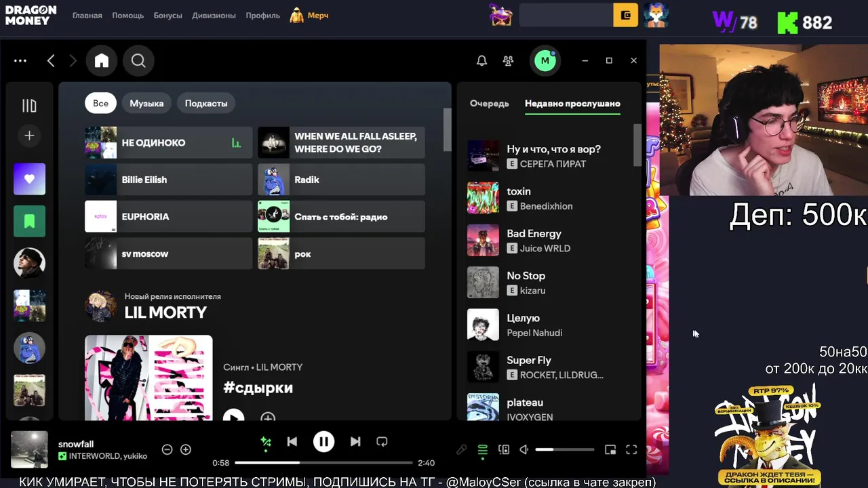Click the snowfall album cover thumbnail
Viewport: 868px width, 488px height.
29,449
